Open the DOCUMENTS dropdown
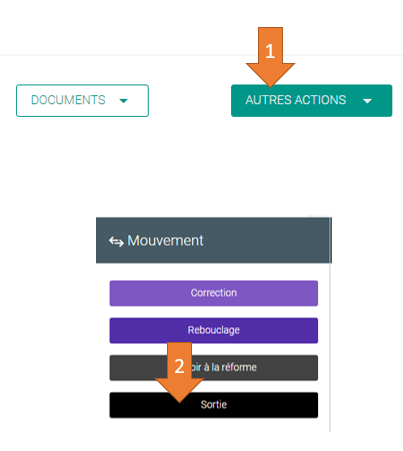Viewport: 403px width, 451px height. [82, 100]
